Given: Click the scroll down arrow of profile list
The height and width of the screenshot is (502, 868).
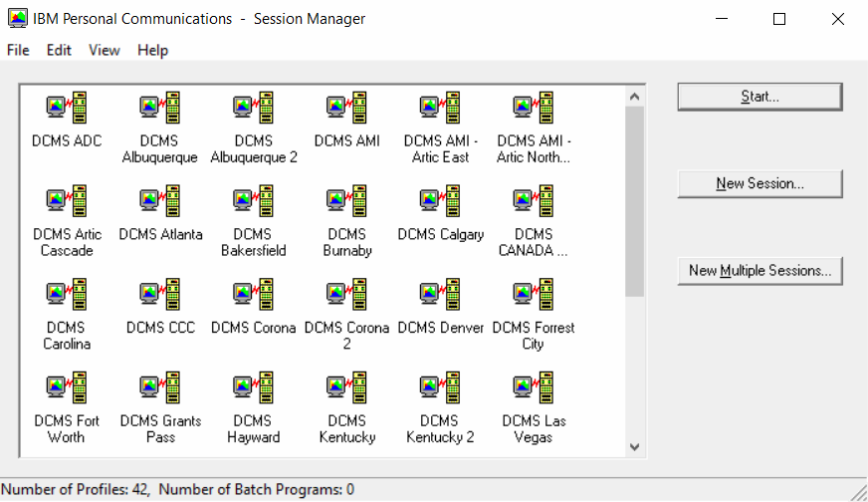Looking at the screenshot, I should click(634, 447).
